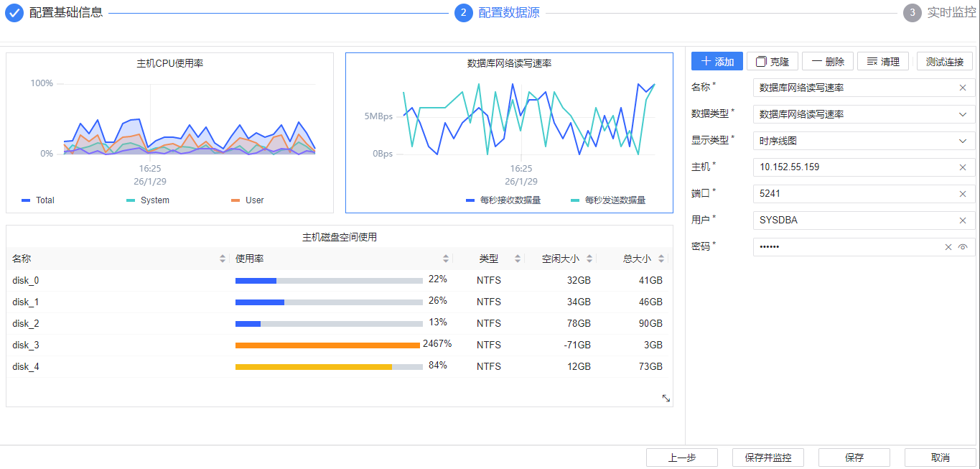Sort the 空闲大小 column using its sort arrows
Screen dimensions: 980x469
click(589, 259)
